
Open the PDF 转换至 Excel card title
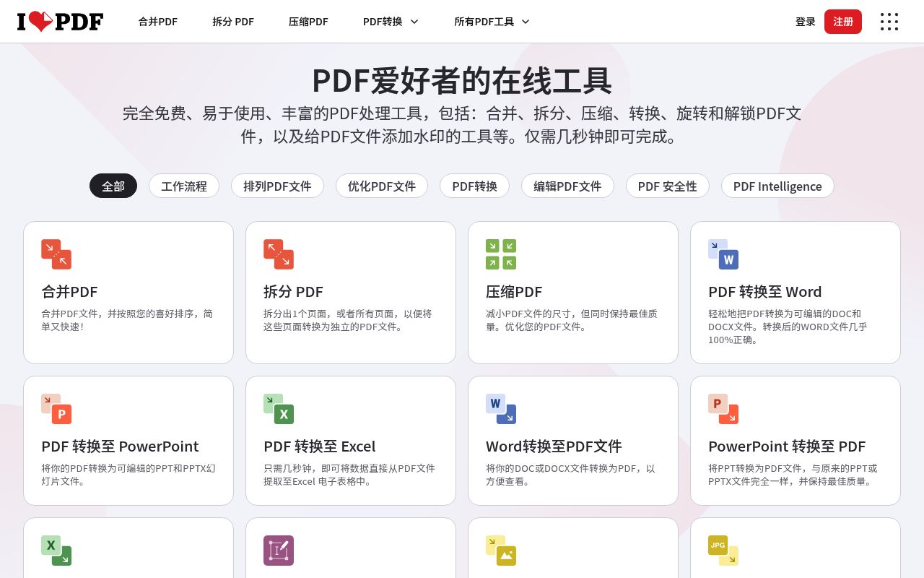(x=319, y=447)
